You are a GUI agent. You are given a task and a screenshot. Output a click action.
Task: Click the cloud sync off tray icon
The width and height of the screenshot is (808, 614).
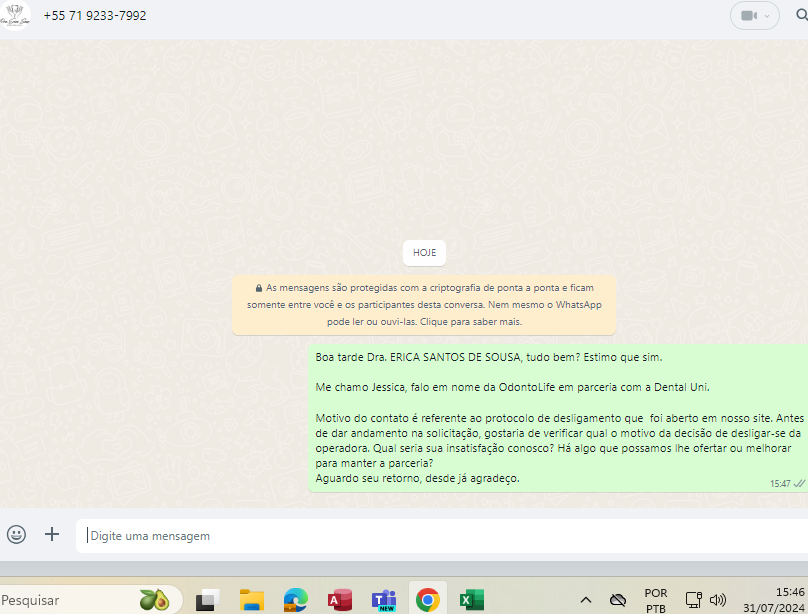(x=617, y=600)
